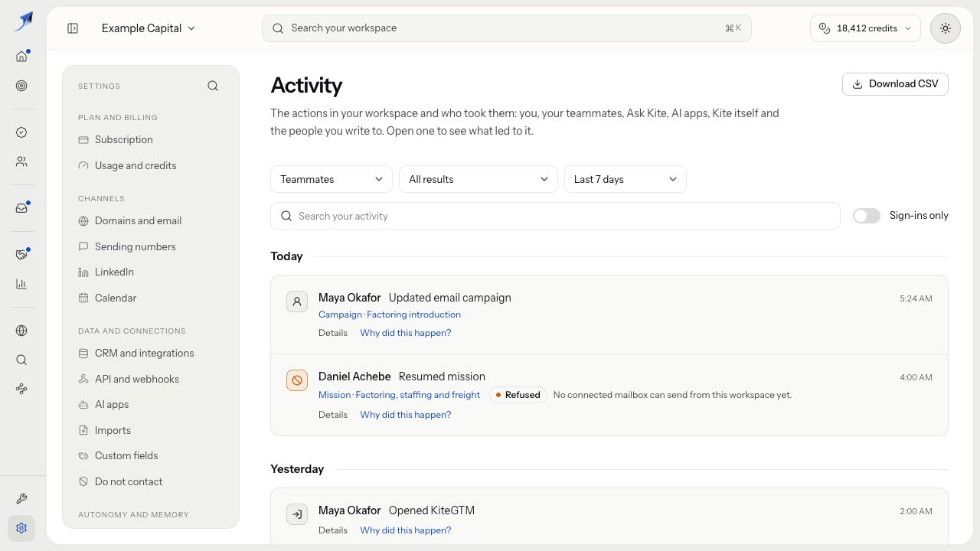
Task: Search settings with the magnifier icon
Action: (213, 86)
